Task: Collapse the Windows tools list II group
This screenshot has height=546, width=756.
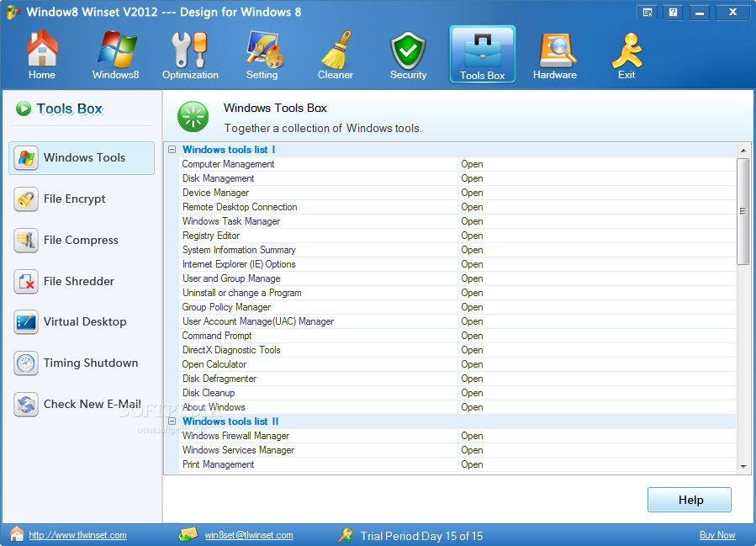Action: [172, 421]
